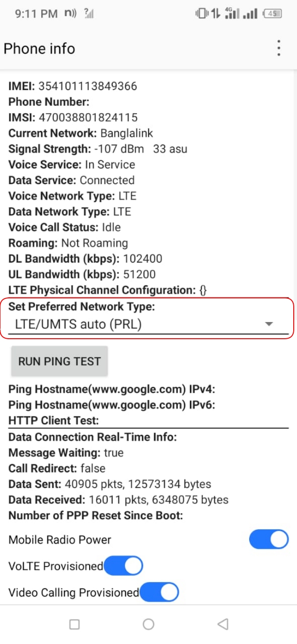This screenshot has height=644, width=297.
Task: Tap the battery indicator showing 45
Action: [274, 13]
